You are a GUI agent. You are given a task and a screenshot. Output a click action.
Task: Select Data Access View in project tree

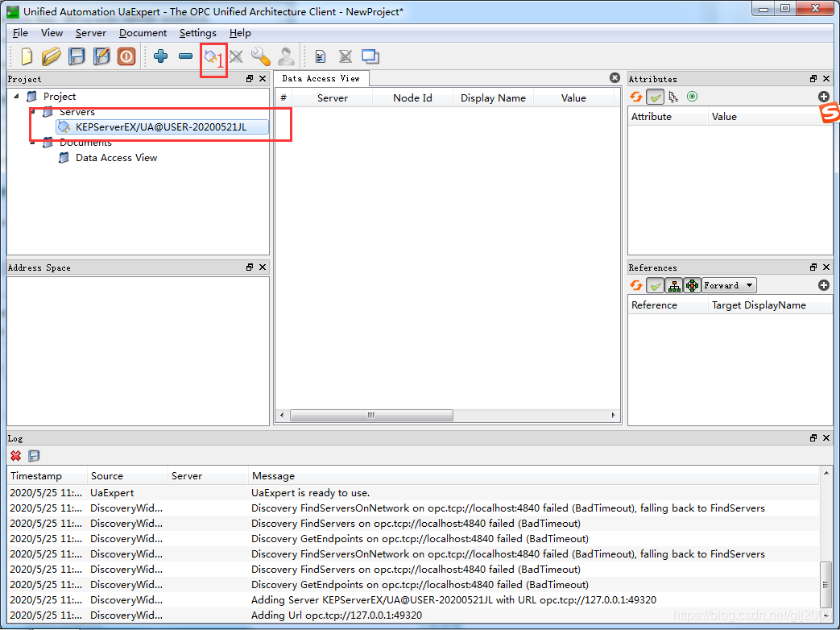[116, 158]
